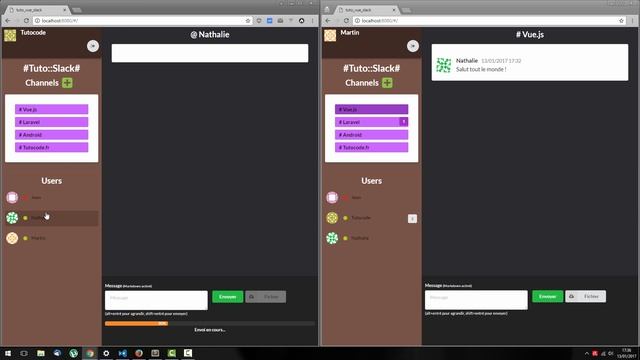The height and width of the screenshot is (360, 640).
Task: Open a new tab in the right browser
Action: (406, 10)
